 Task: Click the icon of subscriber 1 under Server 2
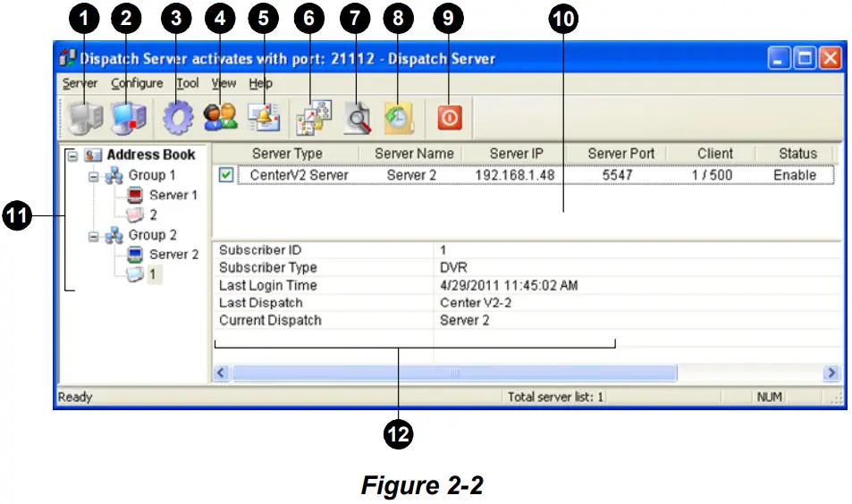(135, 274)
